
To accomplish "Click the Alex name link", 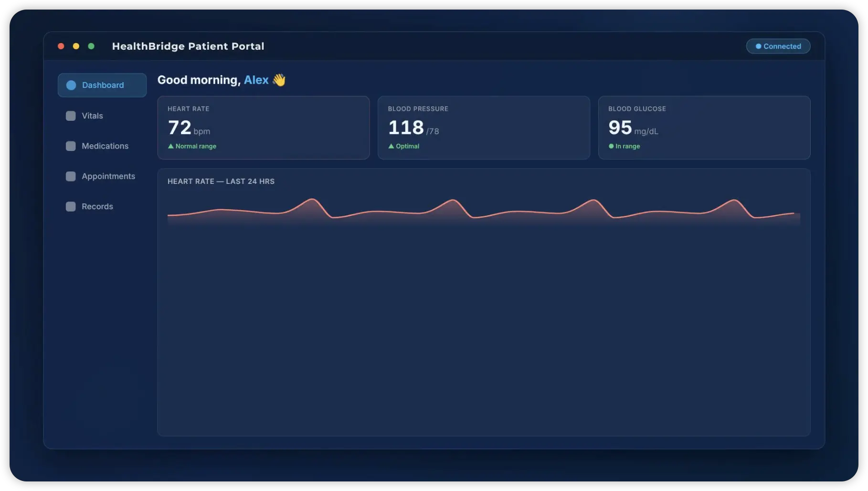I will click(x=256, y=80).
